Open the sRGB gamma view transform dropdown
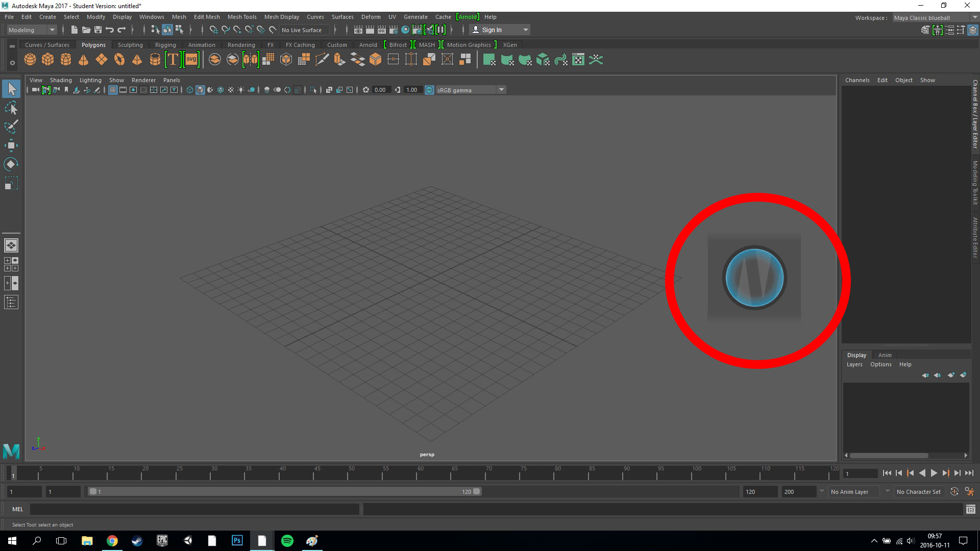 (x=471, y=90)
